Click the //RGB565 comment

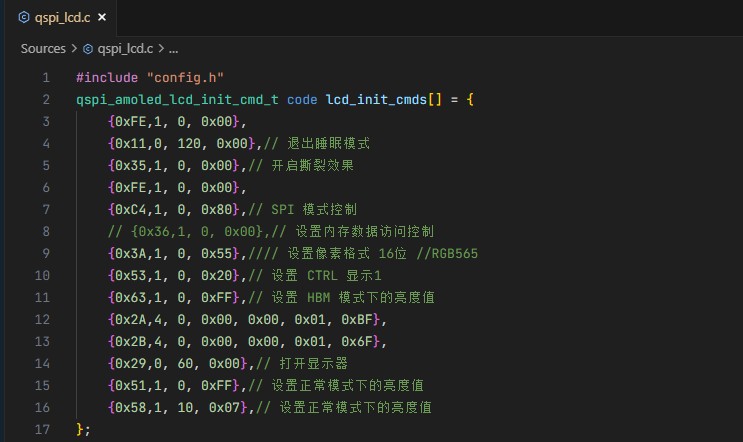point(447,253)
